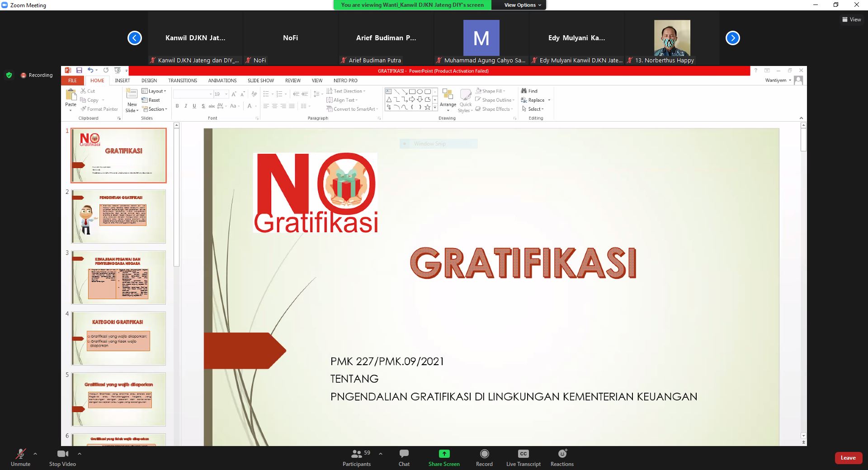The height and width of the screenshot is (470, 868).
Task: Click the Find binoculars icon
Action: pyautogui.click(x=524, y=91)
